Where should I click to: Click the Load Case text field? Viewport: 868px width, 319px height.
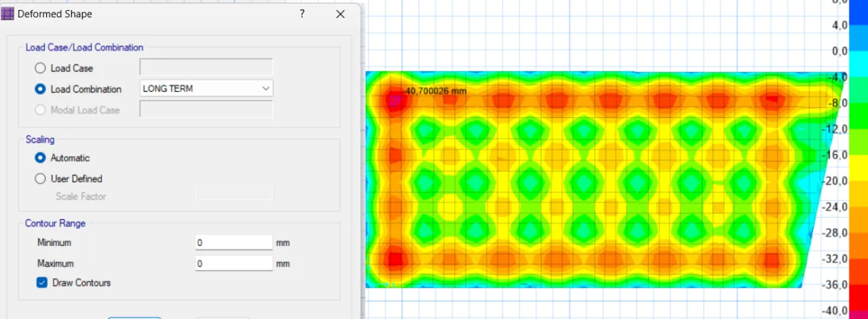click(x=206, y=68)
